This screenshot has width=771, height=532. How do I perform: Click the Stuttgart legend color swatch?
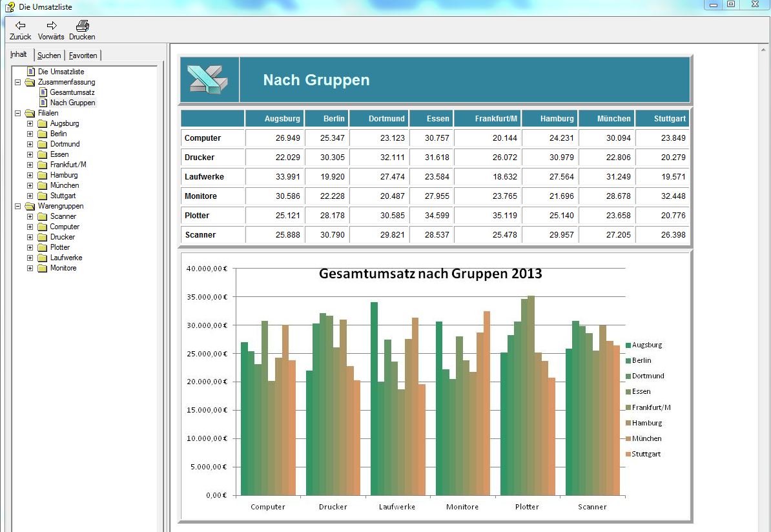pos(628,455)
